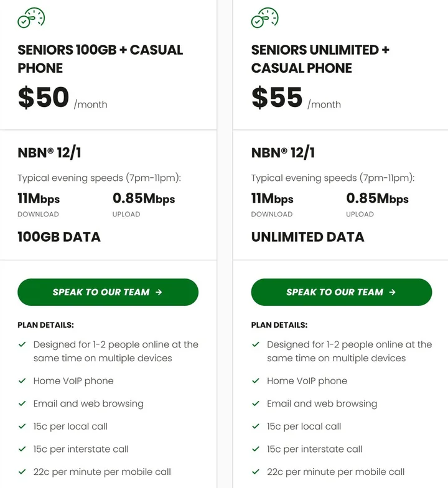Click checkmark next to 22c per minute mobile call, Unlimited plan

point(256,472)
